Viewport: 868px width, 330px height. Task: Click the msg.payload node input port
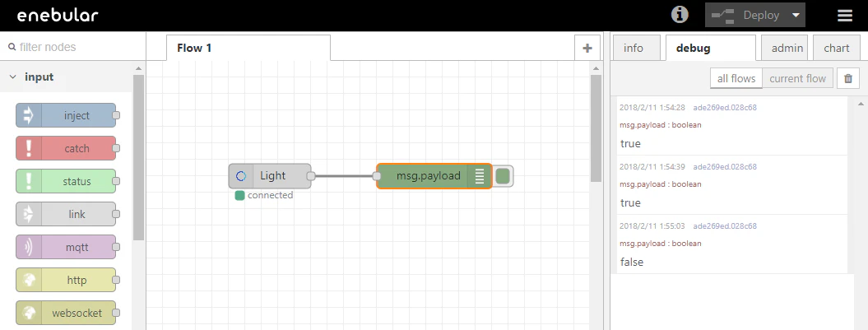[x=377, y=176]
